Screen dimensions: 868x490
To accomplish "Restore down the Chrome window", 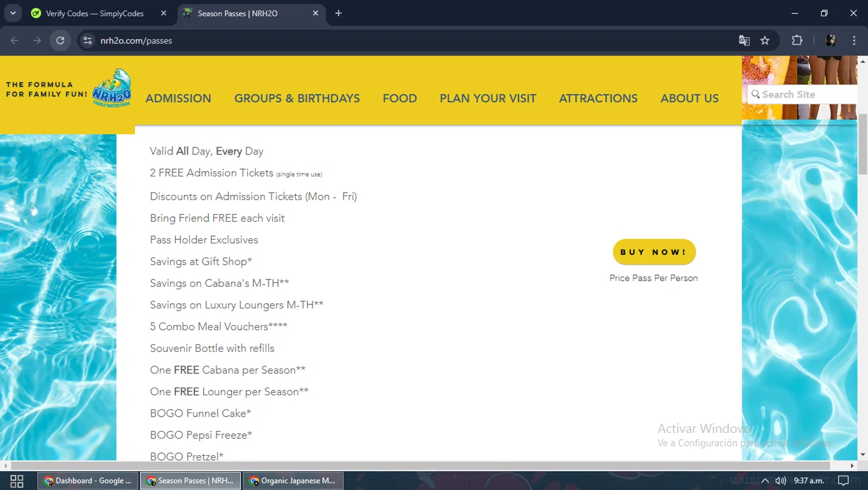I will pyautogui.click(x=824, y=13).
